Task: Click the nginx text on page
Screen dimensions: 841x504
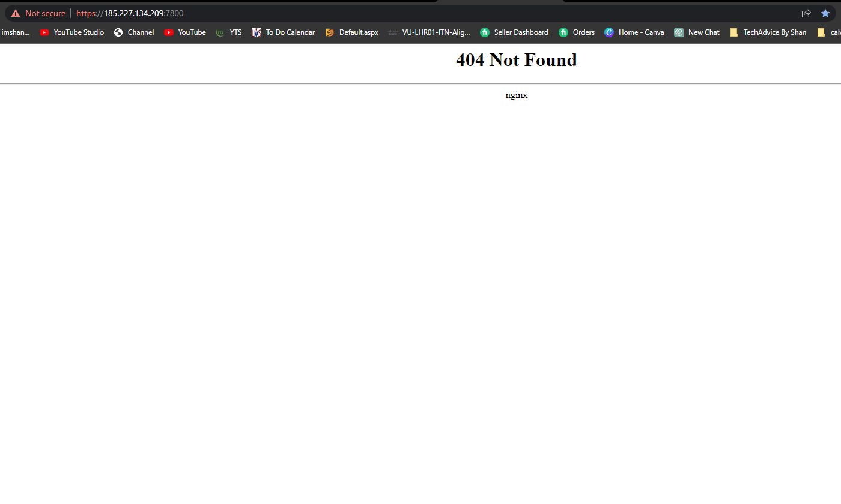Action: click(517, 95)
